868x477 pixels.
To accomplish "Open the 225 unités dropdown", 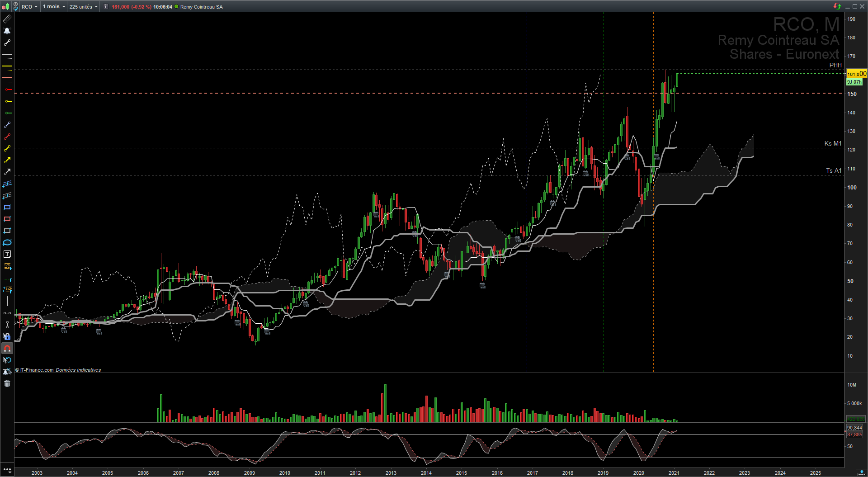I will coord(84,6).
